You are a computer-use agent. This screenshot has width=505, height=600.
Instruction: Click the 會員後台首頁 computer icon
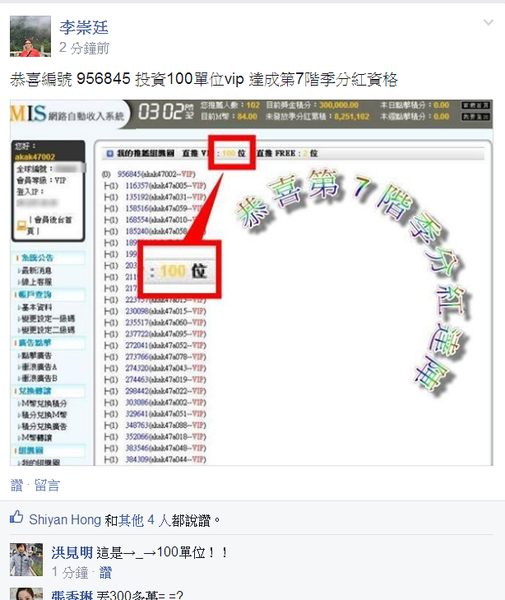click(x=21, y=225)
